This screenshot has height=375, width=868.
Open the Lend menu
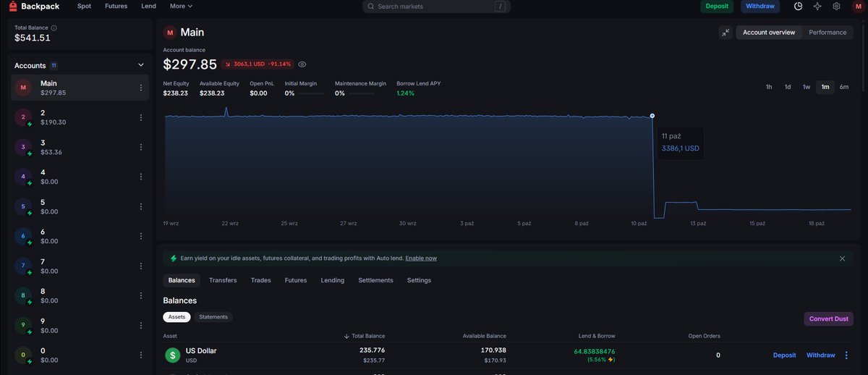(x=148, y=6)
